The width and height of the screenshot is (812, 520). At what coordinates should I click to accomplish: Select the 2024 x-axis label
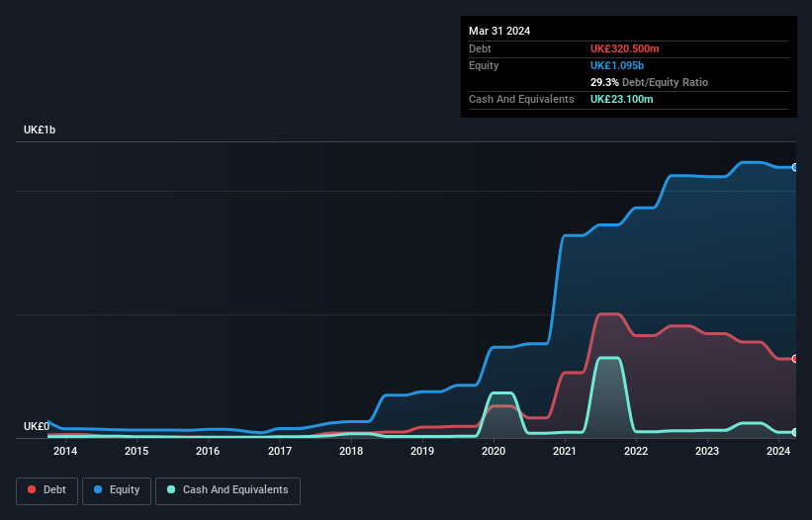click(x=778, y=451)
